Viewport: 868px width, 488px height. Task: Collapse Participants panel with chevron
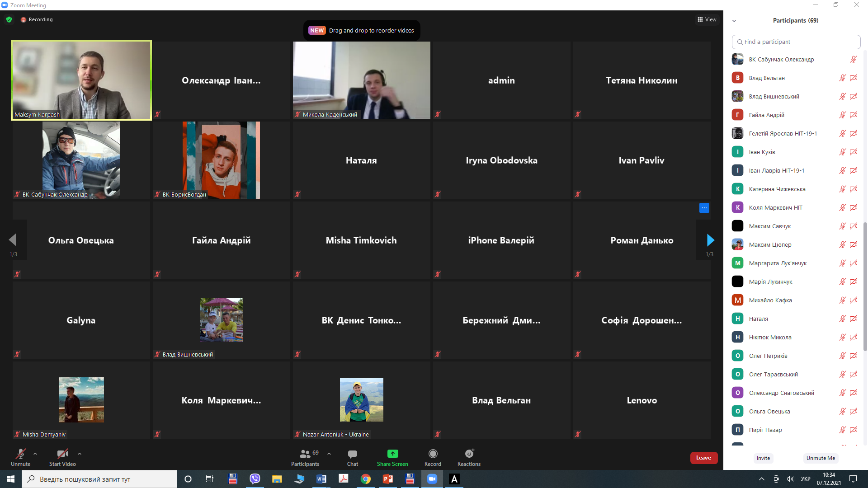click(x=734, y=21)
